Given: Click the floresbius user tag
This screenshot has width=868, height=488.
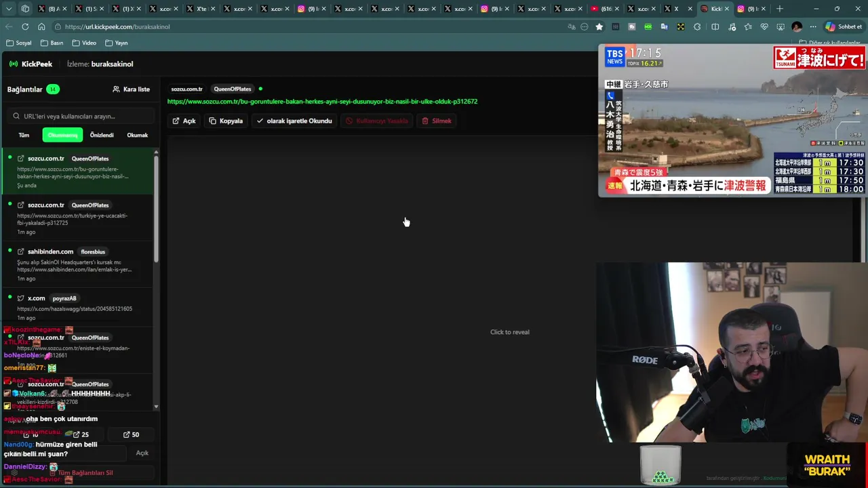Looking at the screenshot, I should click(94, 251).
